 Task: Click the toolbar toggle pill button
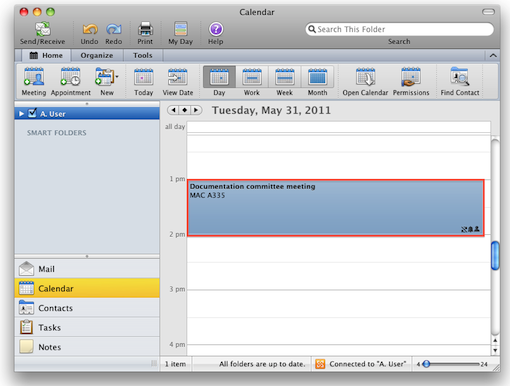(x=488, y=12)
